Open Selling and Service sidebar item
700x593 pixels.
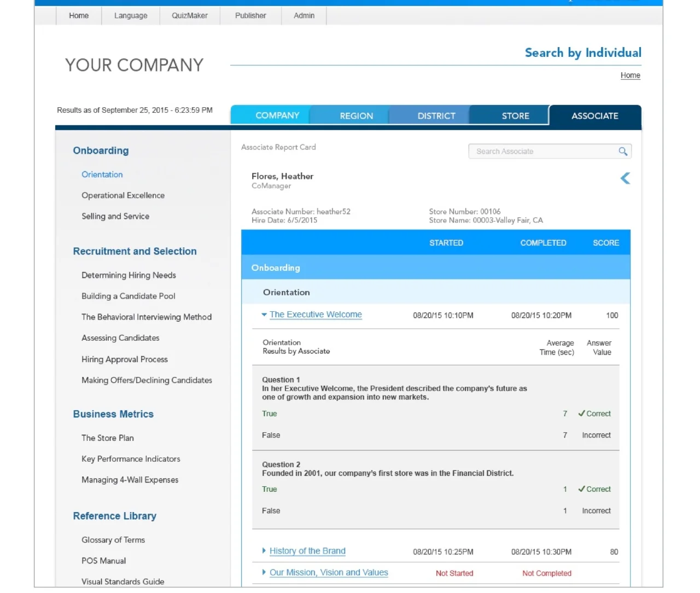(115, 216)
